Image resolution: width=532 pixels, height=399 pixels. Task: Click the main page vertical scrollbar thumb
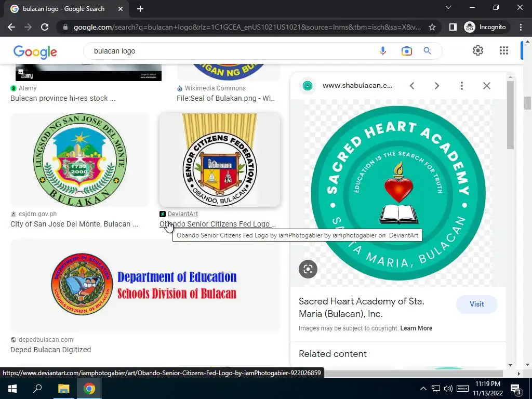pos(527,103)
